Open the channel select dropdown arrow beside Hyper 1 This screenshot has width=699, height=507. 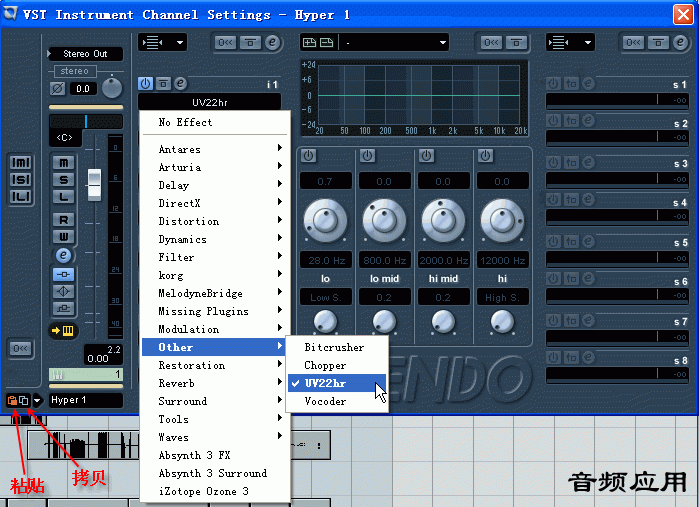click(37, 400)
